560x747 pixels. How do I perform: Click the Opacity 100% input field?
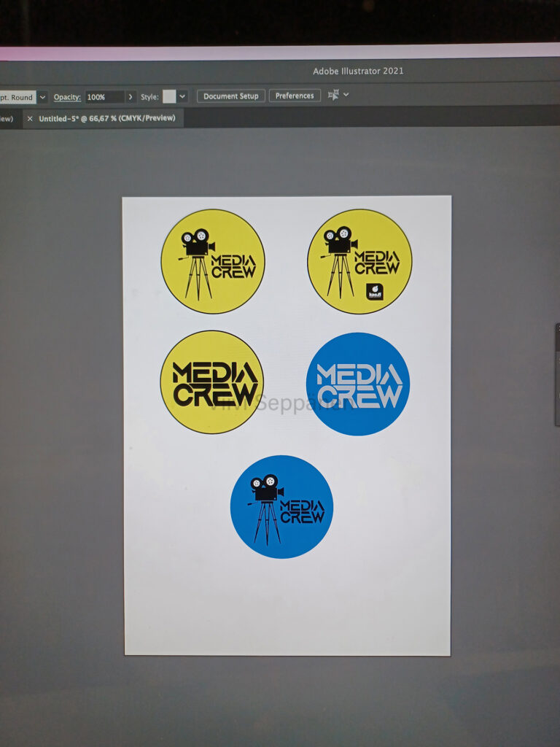(x=104, y=97)
